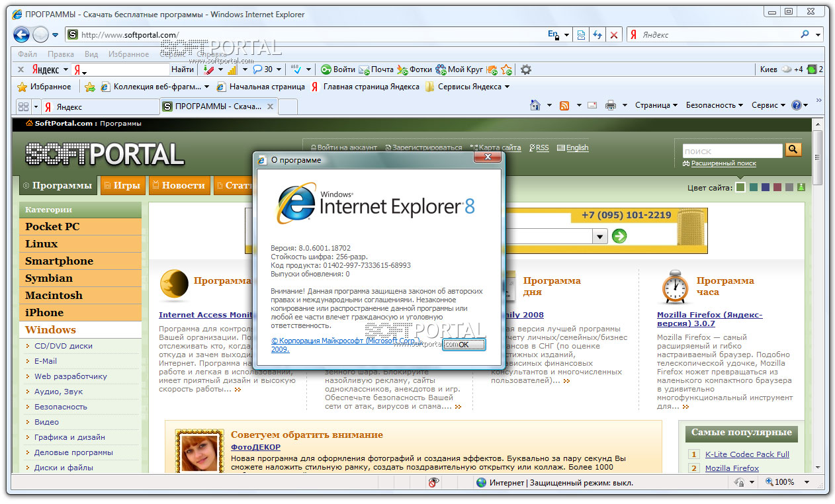Screen dimensions: 835x504
Task: Open the Файл menu
Action: click(x=28, y=54)
